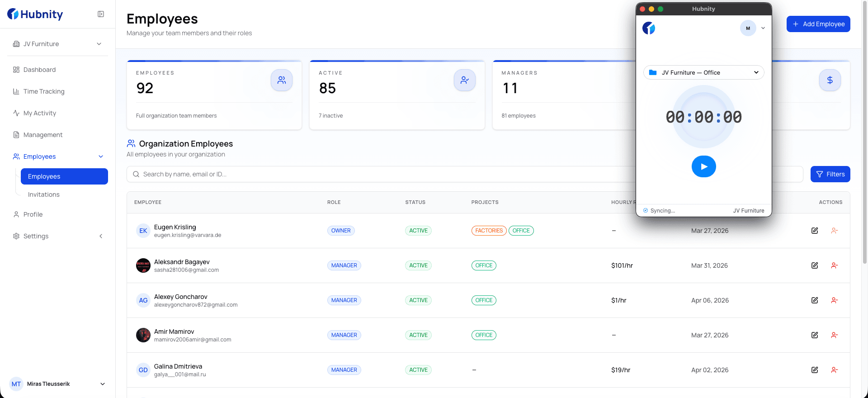Click the EMPLOYEE column header
The width and height of the screenshot is (868, 398).
click(148, 202)
